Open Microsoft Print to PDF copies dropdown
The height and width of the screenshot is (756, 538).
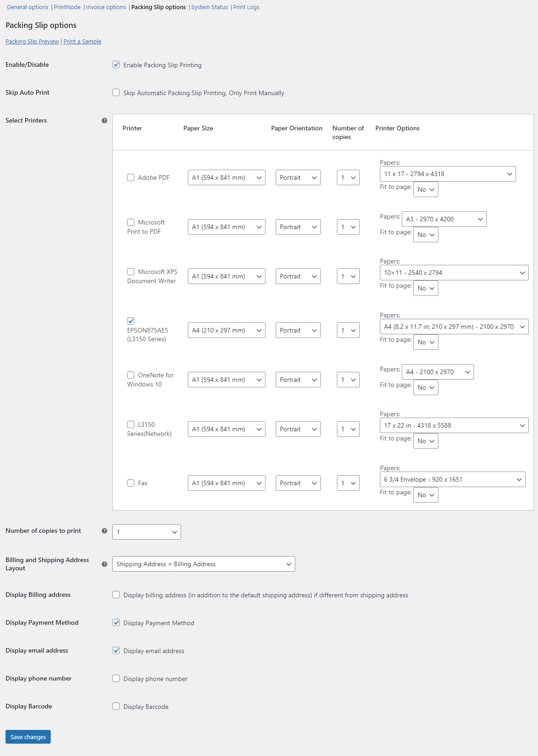(348, 227)
